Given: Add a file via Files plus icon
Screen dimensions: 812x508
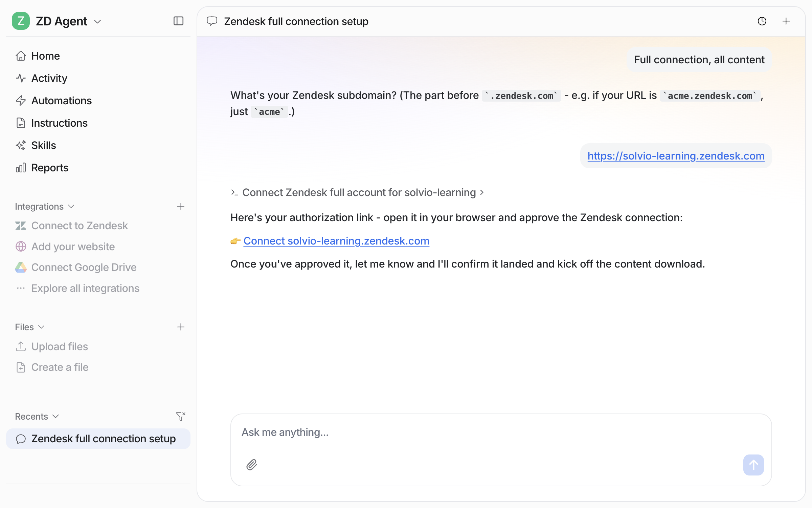Looking at the screenshot, I should [x=181, y=327].
